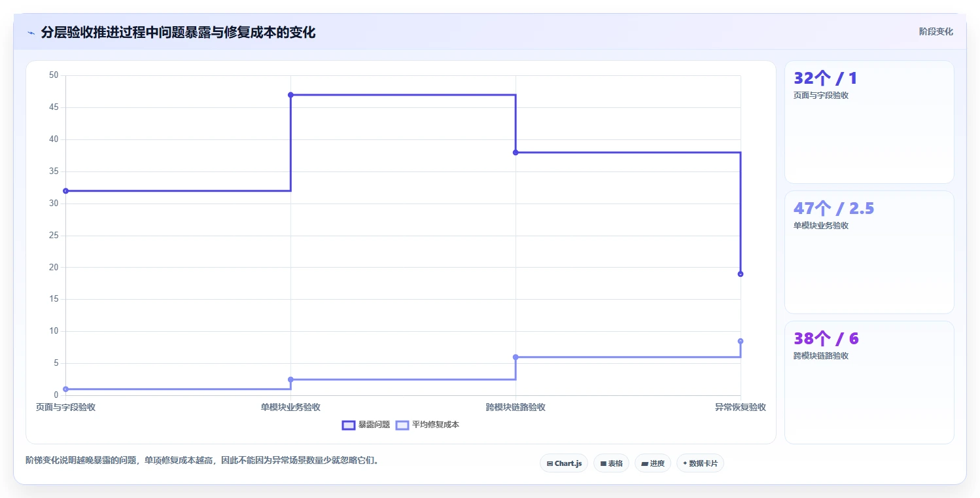
Task: Click the chart title 分层验收推进过程中问题暴露与修复成本的变化
Action: click(x=178, y=33)
